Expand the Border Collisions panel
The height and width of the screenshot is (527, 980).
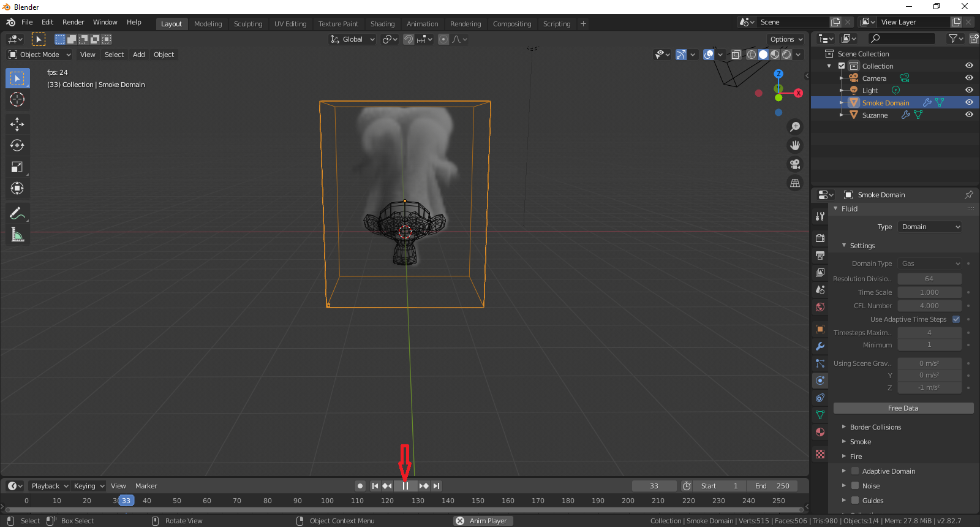click(x=875, y=427)
